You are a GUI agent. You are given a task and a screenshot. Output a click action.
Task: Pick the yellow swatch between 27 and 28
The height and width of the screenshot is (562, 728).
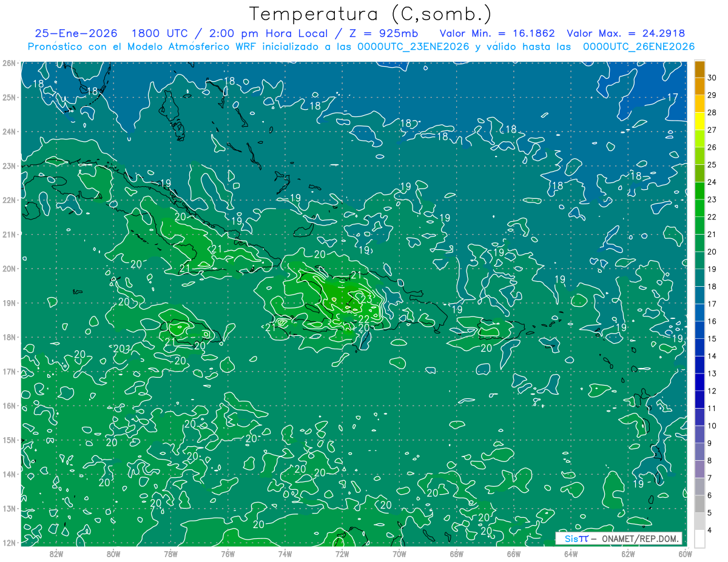699,121
